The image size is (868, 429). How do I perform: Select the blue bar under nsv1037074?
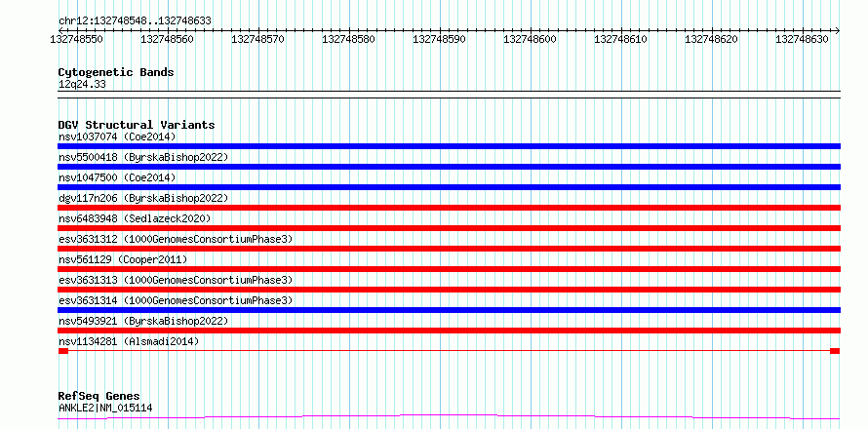[x=449, y=146]
